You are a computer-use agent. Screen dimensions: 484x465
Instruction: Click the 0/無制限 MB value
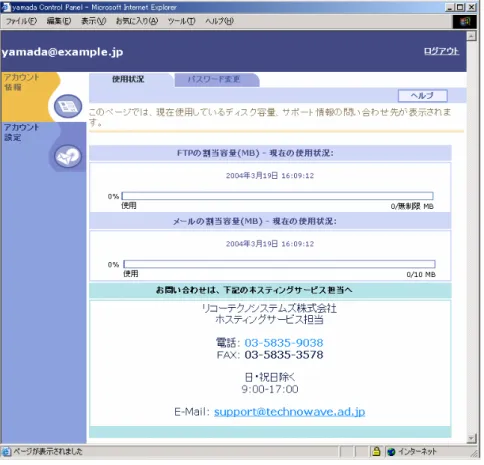[x=412, y=207]
